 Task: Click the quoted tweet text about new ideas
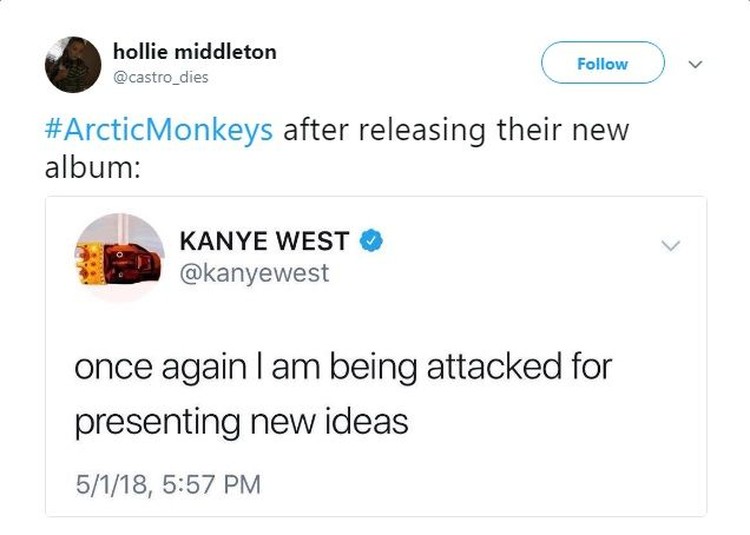pos(343,394)
